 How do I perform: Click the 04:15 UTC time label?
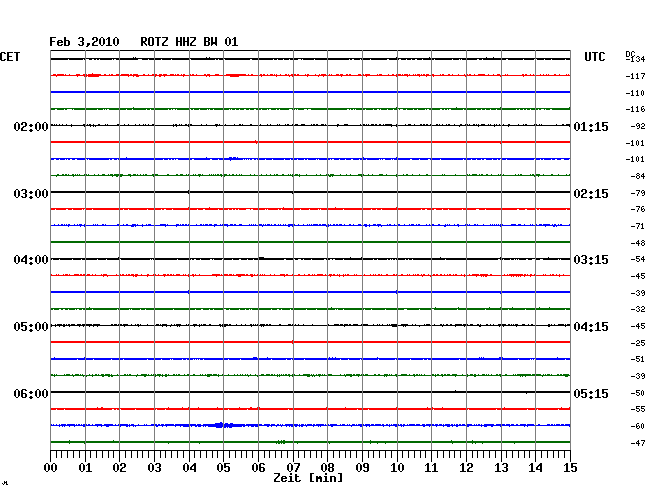pyautogui.click(x=591, y=327)
